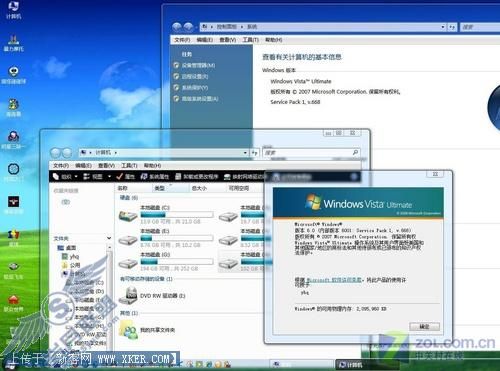
Task: Select Public (公用) in folder tree
Action: tap(71, 265)
